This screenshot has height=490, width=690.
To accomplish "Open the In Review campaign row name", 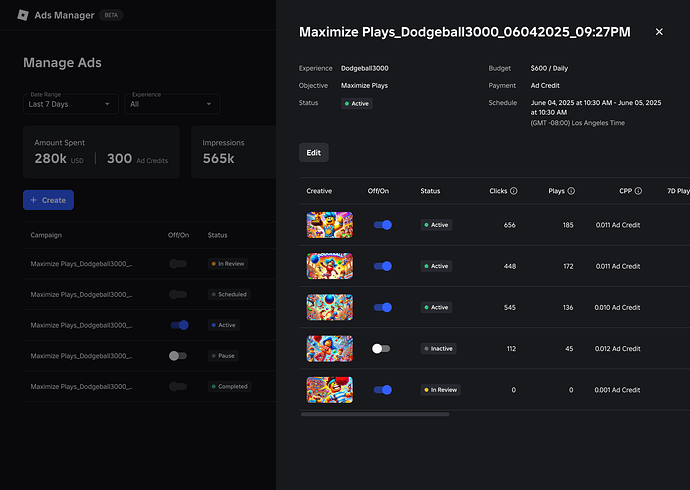I will point(81,264).
